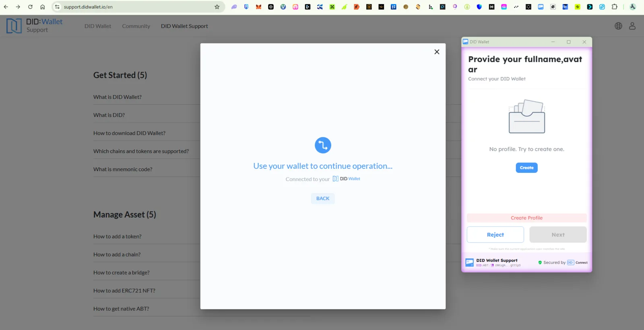
Task: Open the language globe icon
Action: point(618,26)
